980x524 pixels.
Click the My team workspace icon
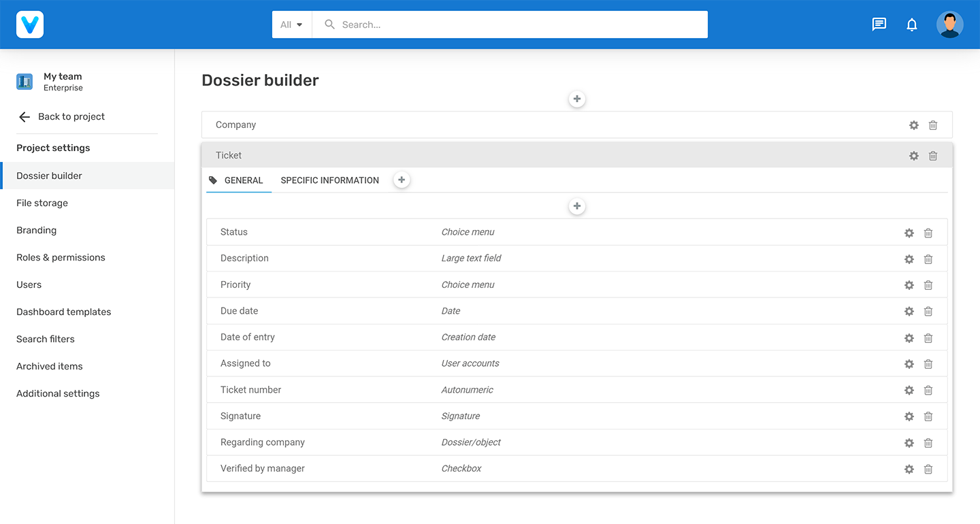pyautogui.click(x=24, y=81)
